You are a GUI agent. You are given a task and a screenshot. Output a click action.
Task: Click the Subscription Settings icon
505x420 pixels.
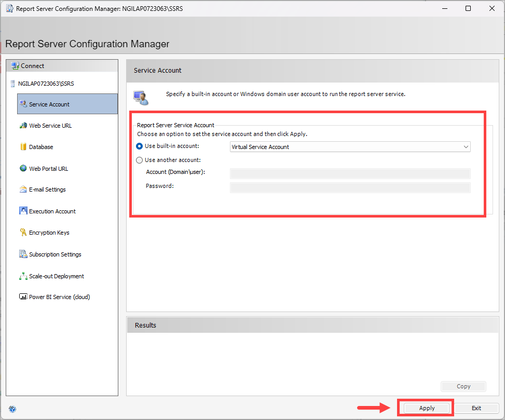[x=23, y=254]
